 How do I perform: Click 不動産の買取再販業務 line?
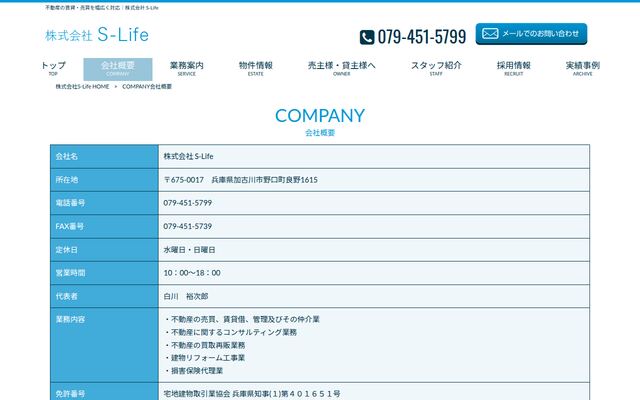click(204, 345)
